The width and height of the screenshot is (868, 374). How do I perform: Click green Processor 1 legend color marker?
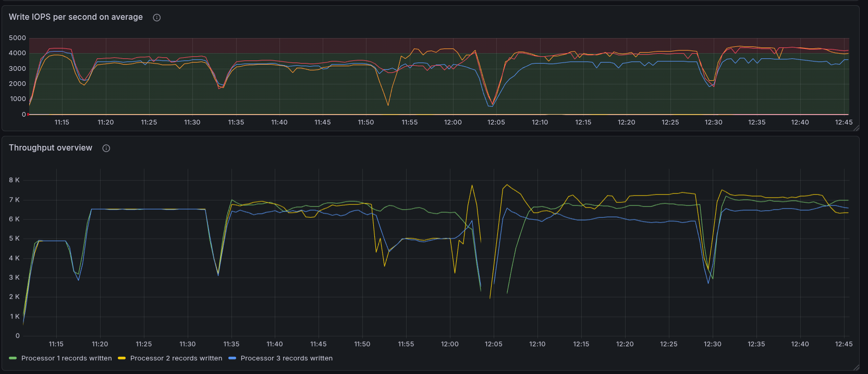13,358
